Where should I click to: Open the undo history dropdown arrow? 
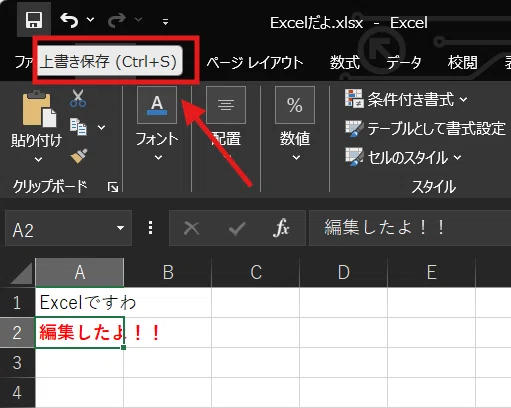90,20
